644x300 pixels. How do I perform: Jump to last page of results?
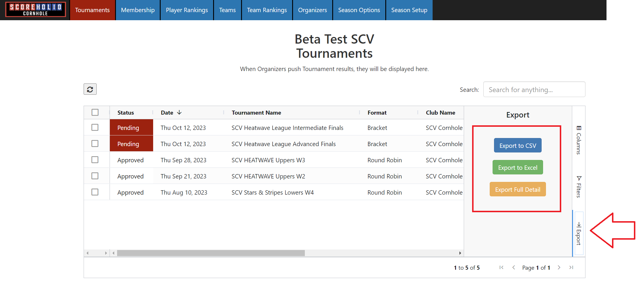571,267
